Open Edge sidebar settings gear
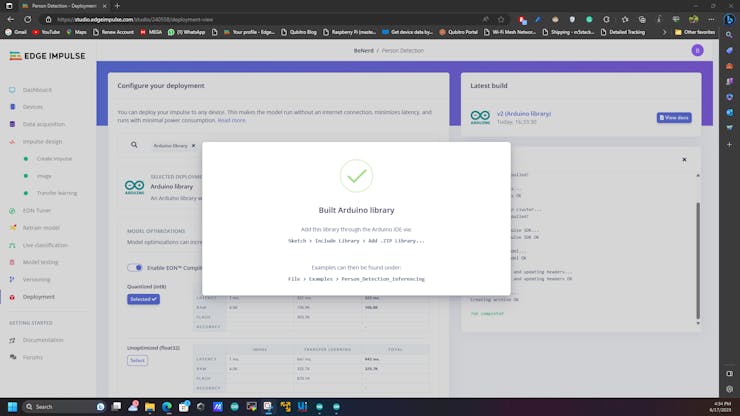This screenshot has height=416, width=740. (x=730, y=389)
